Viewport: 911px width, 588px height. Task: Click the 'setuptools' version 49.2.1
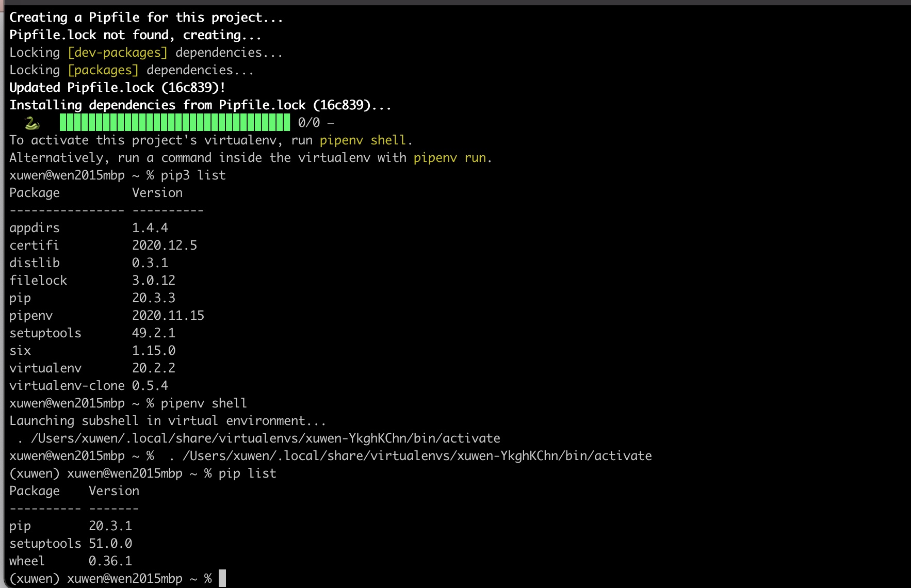pyautogui.click(x=153, y=333)
